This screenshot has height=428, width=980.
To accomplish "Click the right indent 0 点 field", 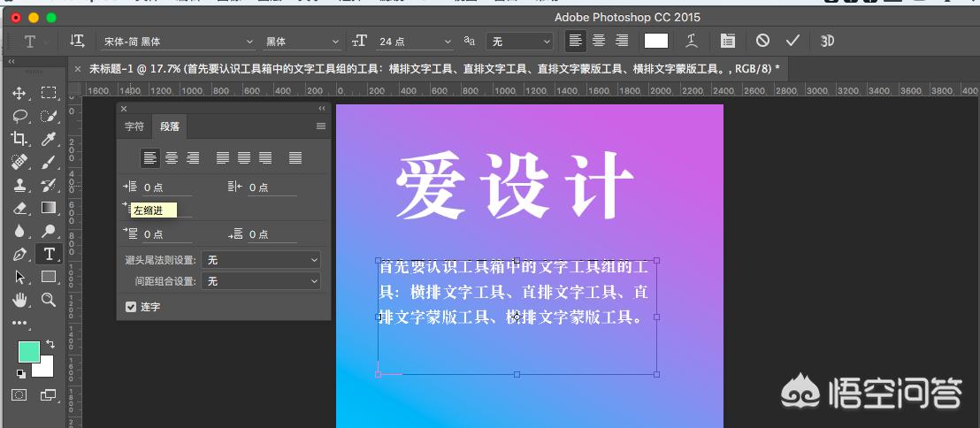I will tap(272, 187).
